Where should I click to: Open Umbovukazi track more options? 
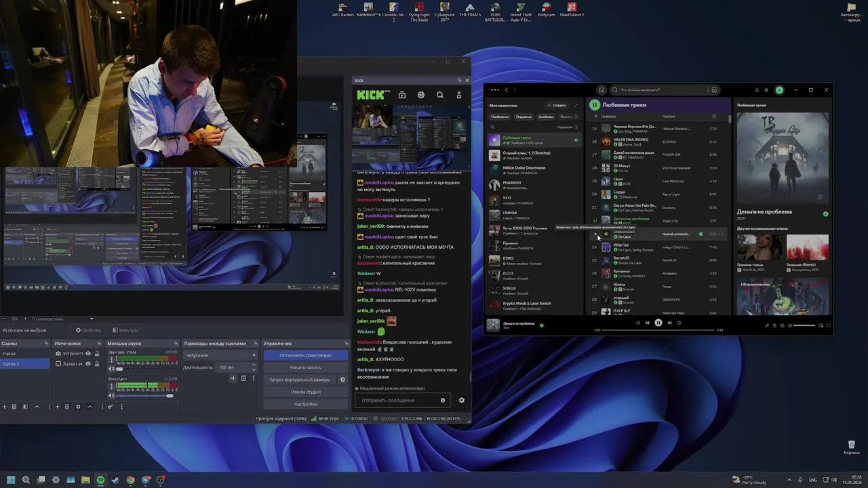(722, 234)
